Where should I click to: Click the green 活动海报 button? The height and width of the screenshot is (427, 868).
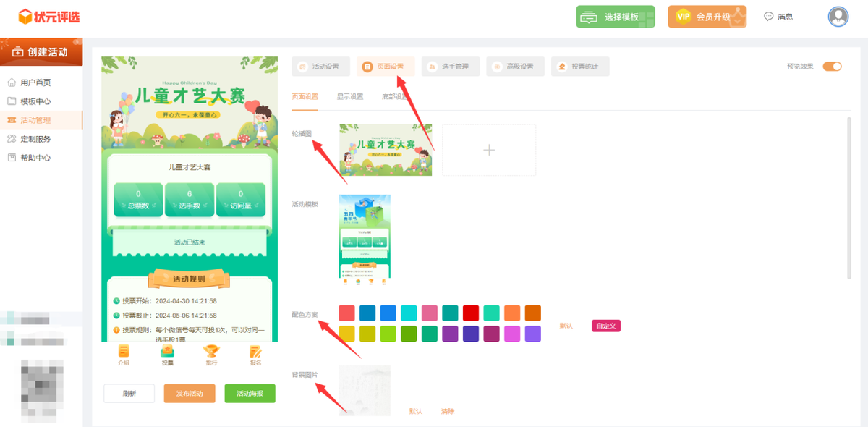click(250, 394)
